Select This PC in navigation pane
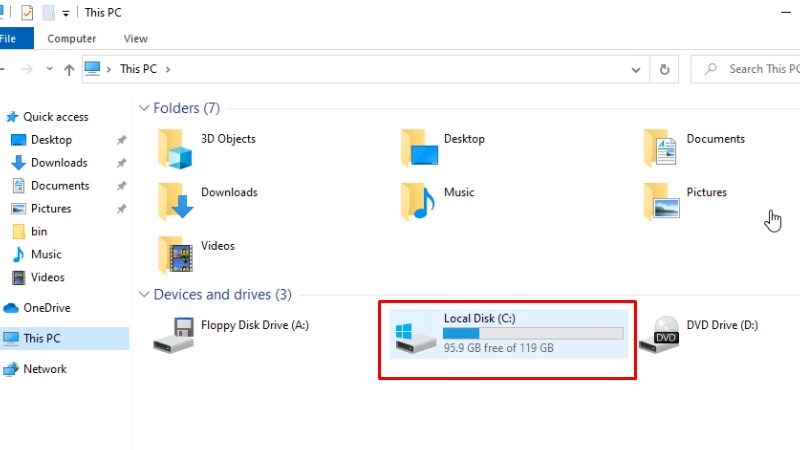The width and height of the screenshot is (800, 450). tap(65, 338)
